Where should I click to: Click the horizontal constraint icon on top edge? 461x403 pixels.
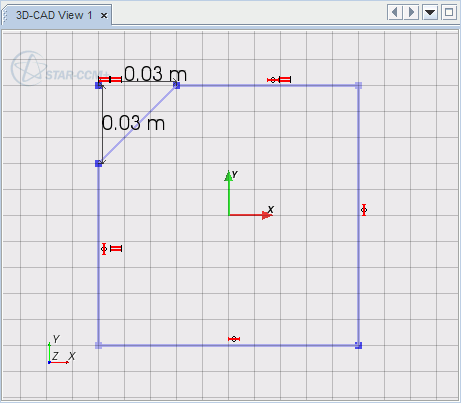click(x=279, y=80)
